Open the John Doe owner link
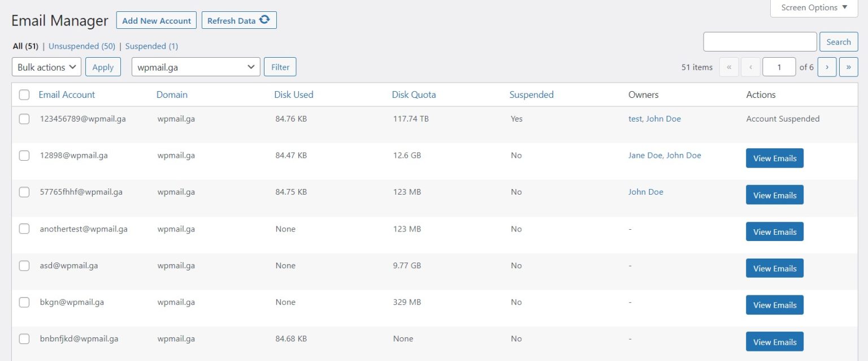The width and height of the screenshot is (868, 361). coord(645,192)
